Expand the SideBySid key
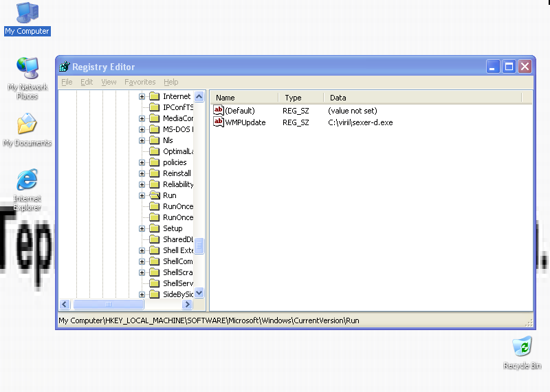 [x=142, y=294]
